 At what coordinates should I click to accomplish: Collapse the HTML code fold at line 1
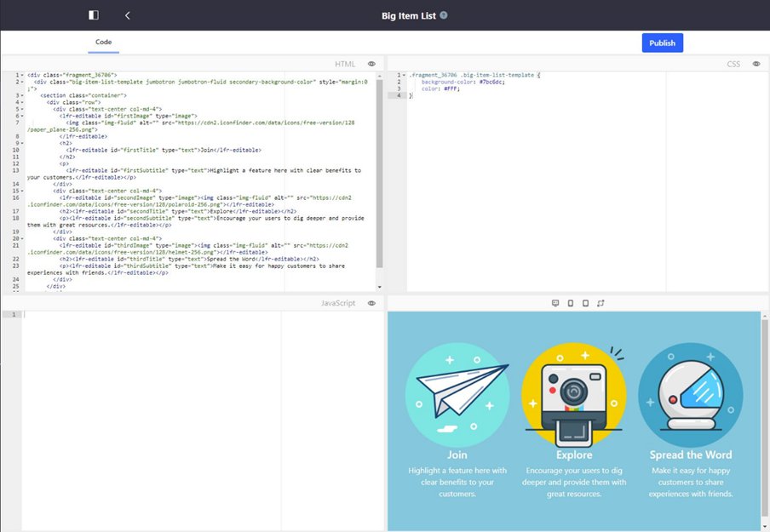click(x=21, y=75)
